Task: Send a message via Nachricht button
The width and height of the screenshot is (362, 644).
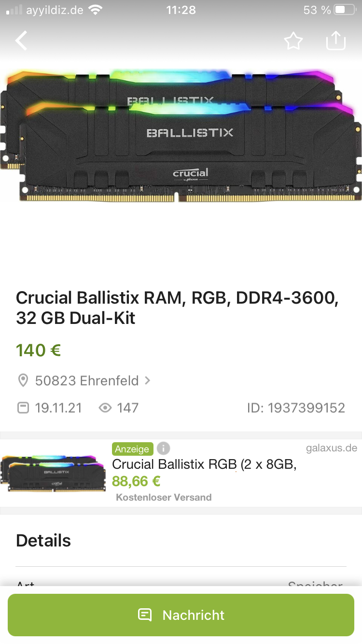Action: coord(181,615)
